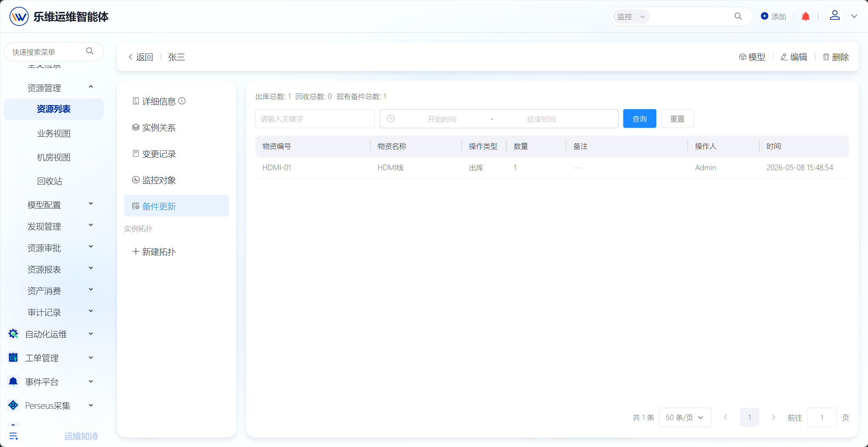Click the 前往 page number input
The width and height of the screenshot is (868, 447).
click(822, 417)
